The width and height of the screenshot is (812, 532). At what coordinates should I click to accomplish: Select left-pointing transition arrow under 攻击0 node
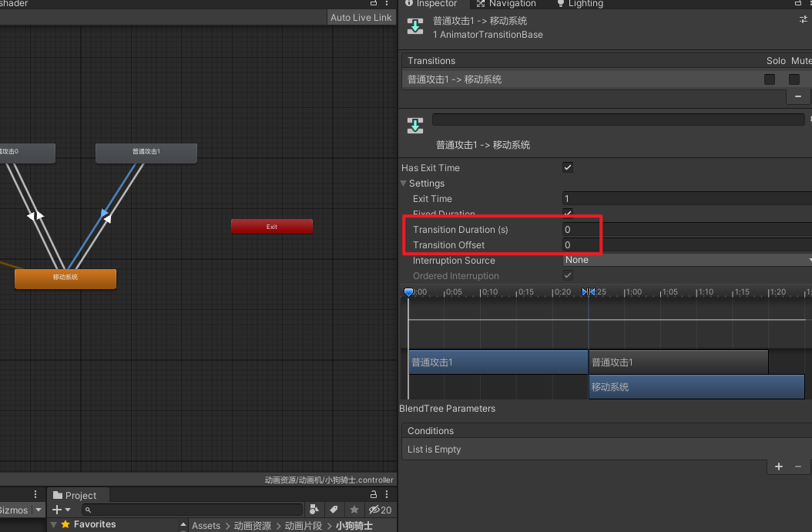pyautogui.click(x=31, y=215)
